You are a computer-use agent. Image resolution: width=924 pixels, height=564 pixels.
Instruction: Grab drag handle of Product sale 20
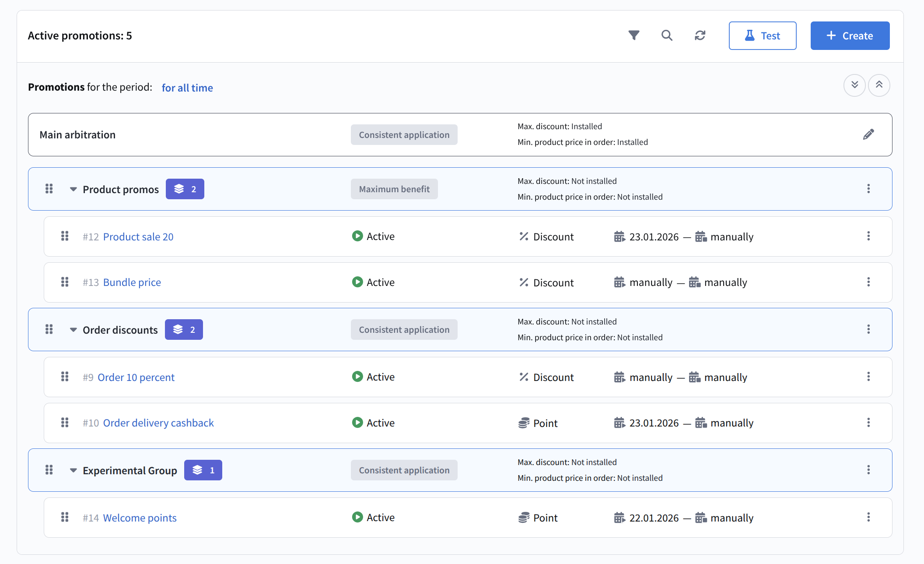coord(65,236)
